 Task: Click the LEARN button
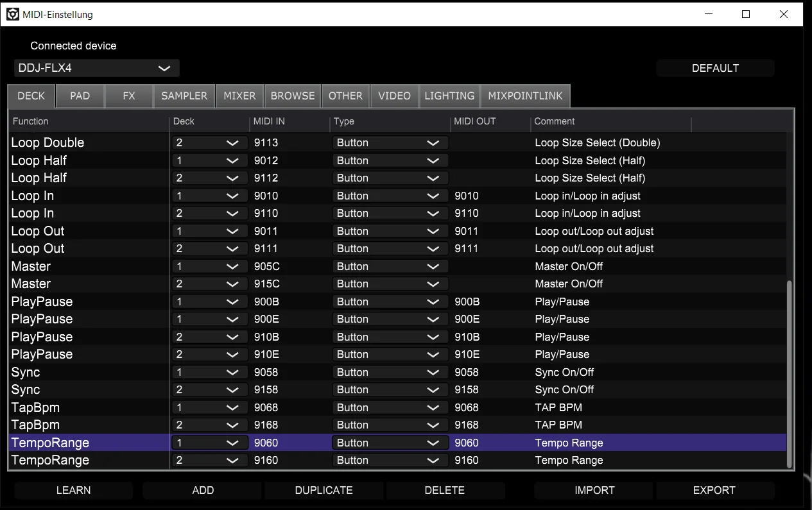pos(73,490)
